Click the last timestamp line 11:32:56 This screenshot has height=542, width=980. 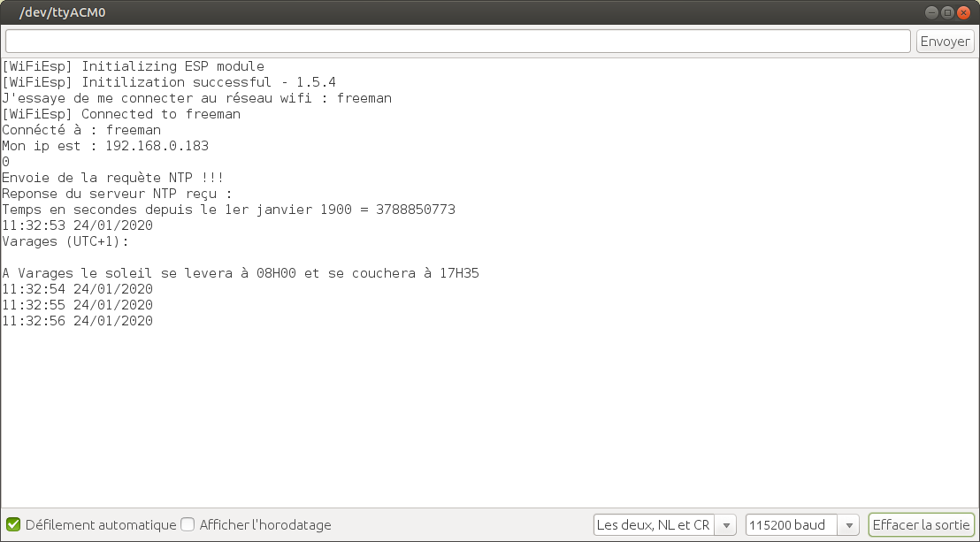tap(78, 321)
